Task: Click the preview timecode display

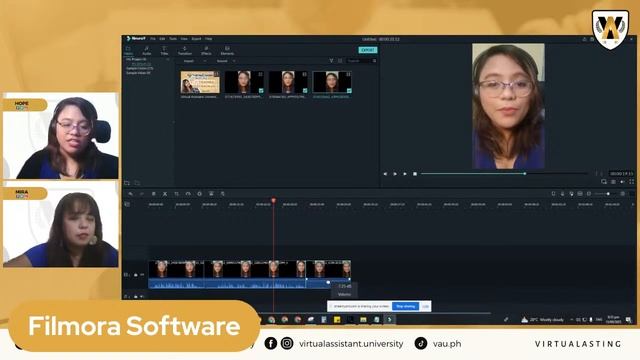Action: tap(621, 173)
